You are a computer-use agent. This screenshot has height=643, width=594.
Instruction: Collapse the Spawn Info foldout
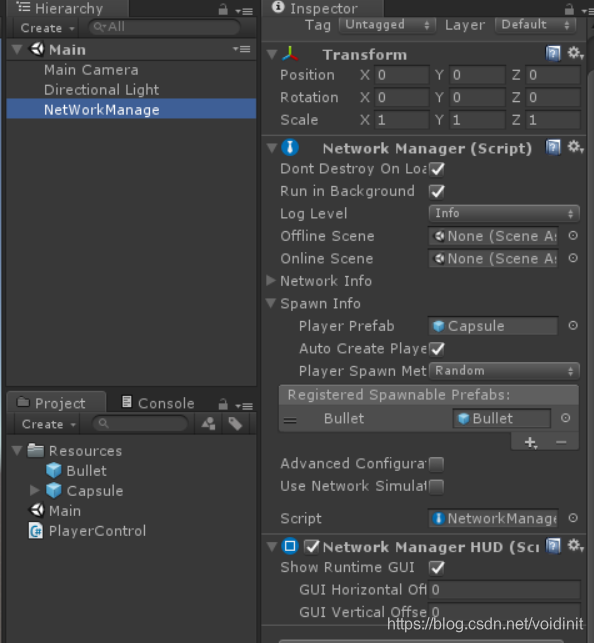271,303
